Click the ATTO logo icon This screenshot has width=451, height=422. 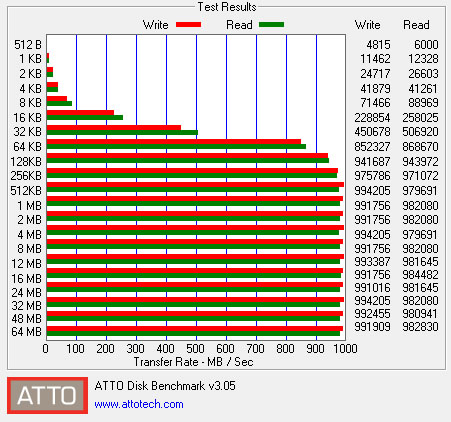[x=47, y=395]
